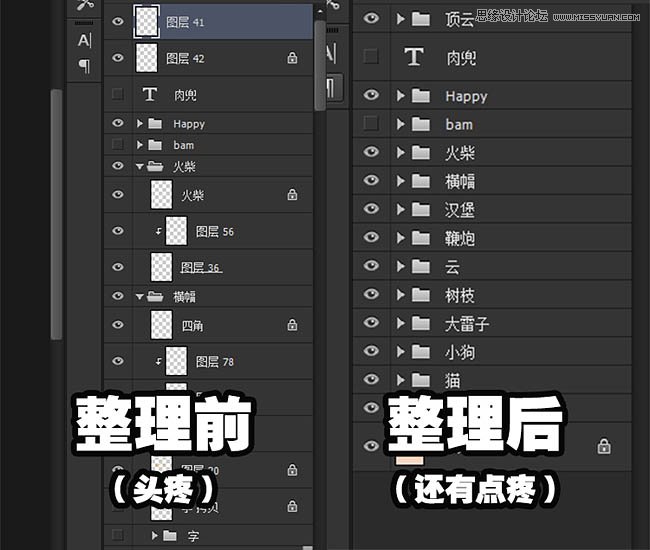Select layer named 图层 78
The height and width of the screenshot is (550, 650).
[x=215, y=362]
